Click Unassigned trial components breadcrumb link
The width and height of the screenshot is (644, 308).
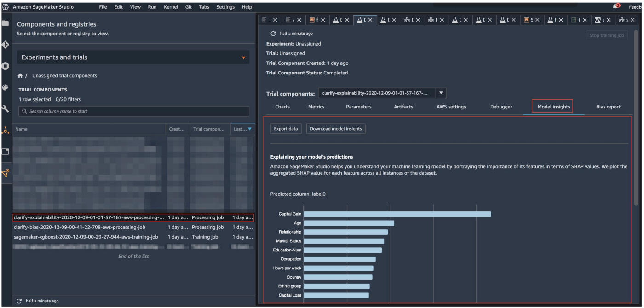(x=64, y=76)
